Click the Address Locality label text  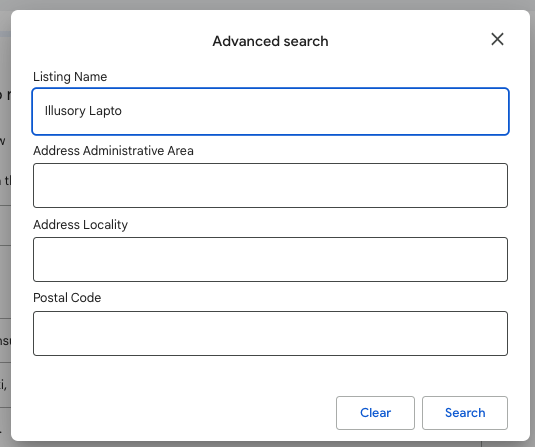pyautogui.click(x=81, y=225)
